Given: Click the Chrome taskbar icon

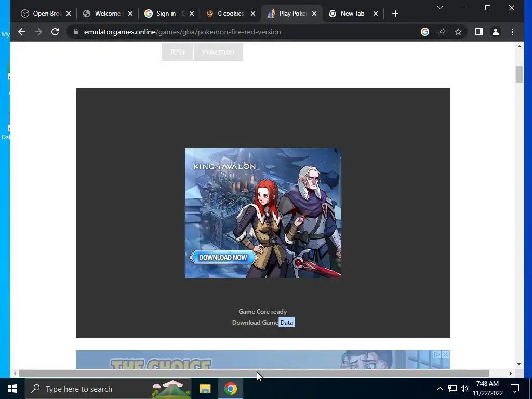Looking at the screenshot, I should pyautogui.click(x=230, y=389).
